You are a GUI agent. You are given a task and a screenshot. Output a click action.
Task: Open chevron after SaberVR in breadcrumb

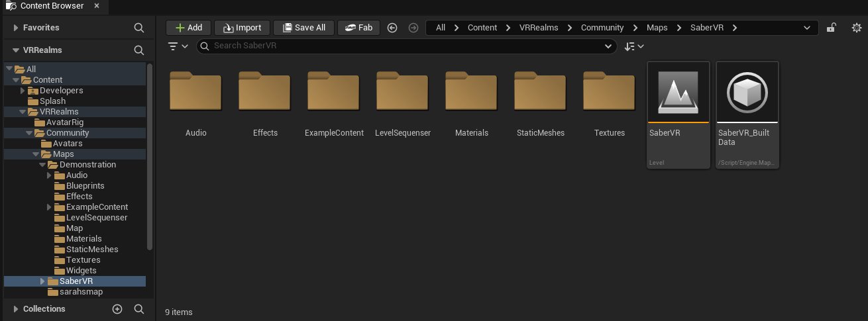(735, 28)
